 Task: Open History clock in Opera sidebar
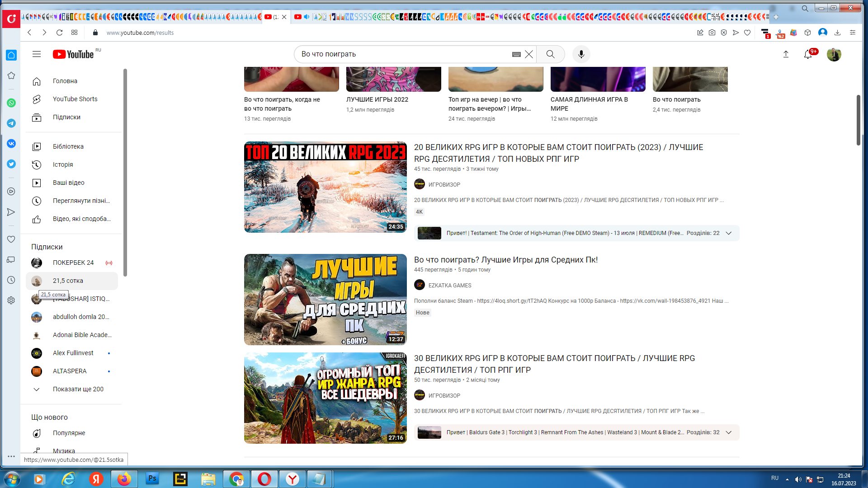11,280
